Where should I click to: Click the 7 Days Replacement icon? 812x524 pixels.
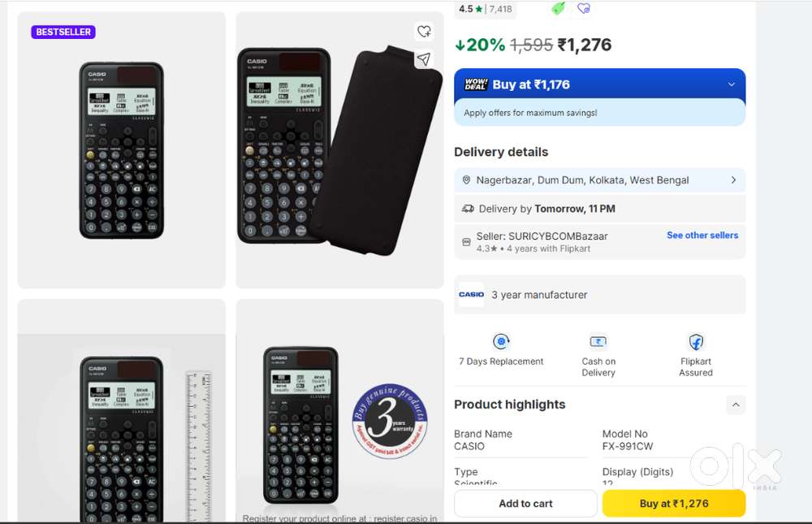(501, 341)
